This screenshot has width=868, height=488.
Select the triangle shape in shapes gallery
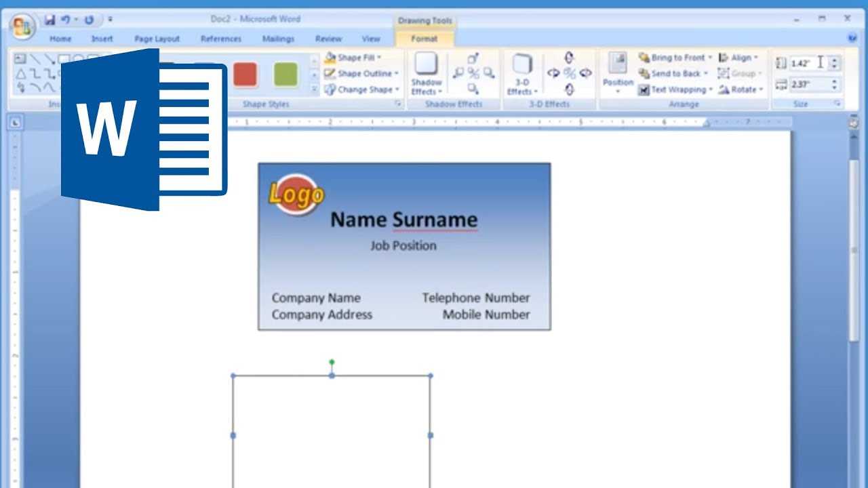click(20, 74)
